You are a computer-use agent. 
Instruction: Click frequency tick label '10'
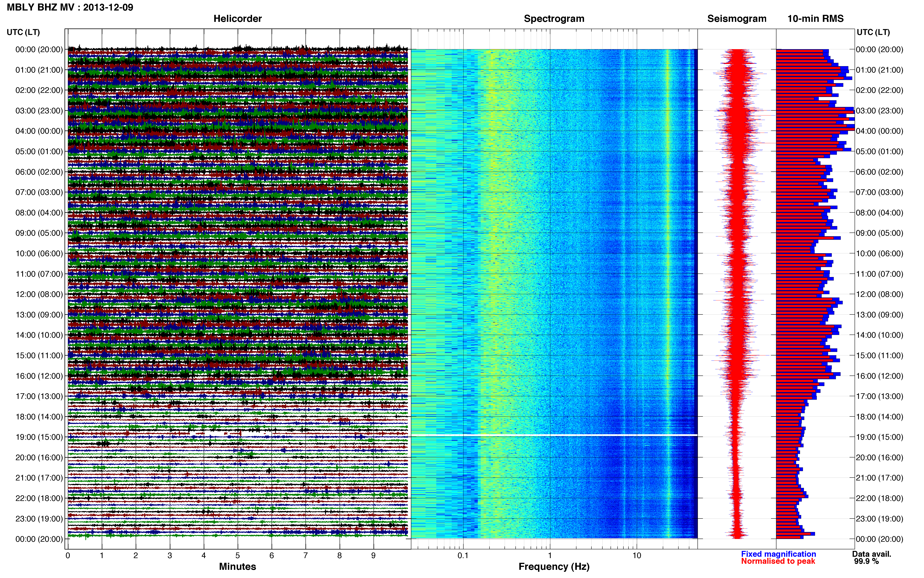coord(636,556)
